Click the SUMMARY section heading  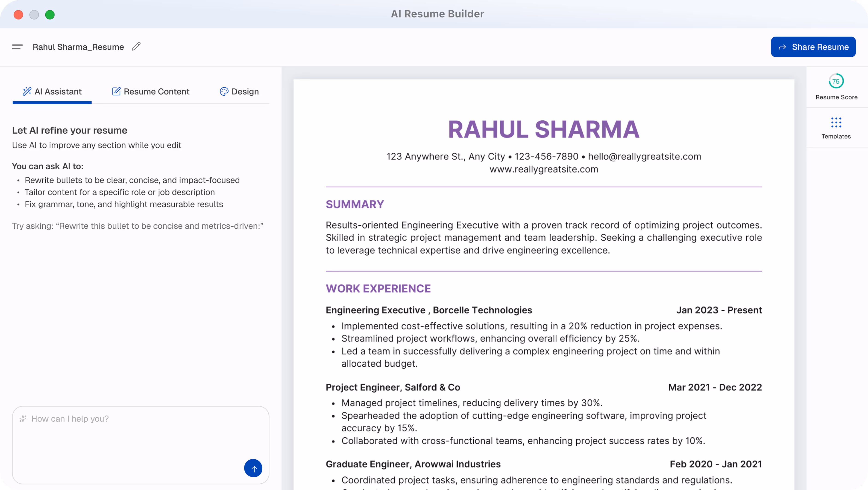coord(355,204)
